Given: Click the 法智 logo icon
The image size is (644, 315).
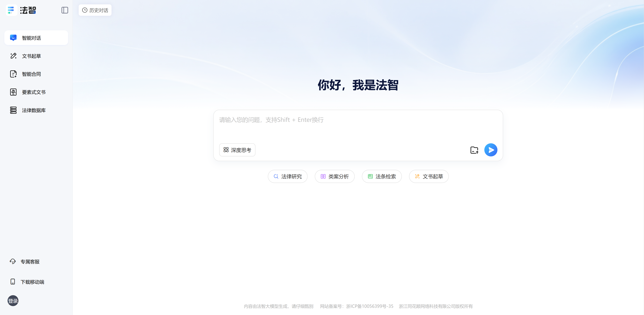Looking at the screenshot, I should tap(11, 10).
